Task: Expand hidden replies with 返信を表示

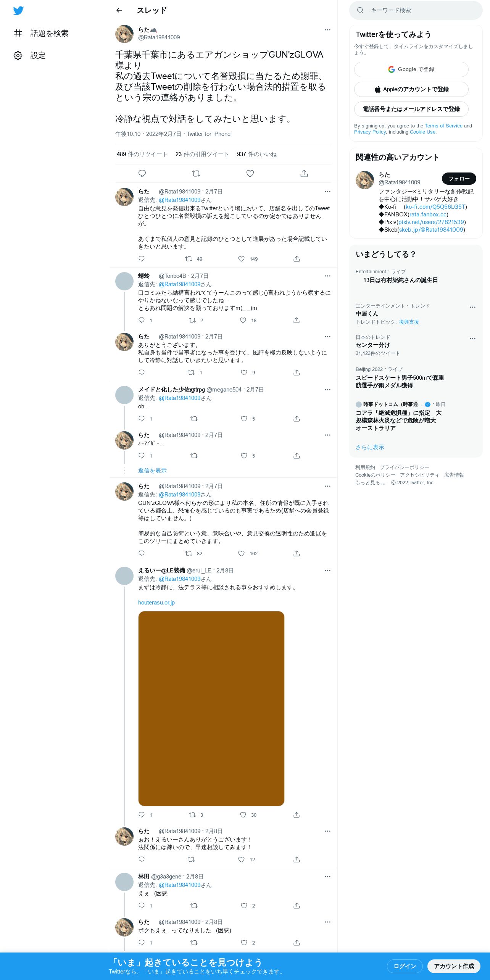Action: click(152, 471)
